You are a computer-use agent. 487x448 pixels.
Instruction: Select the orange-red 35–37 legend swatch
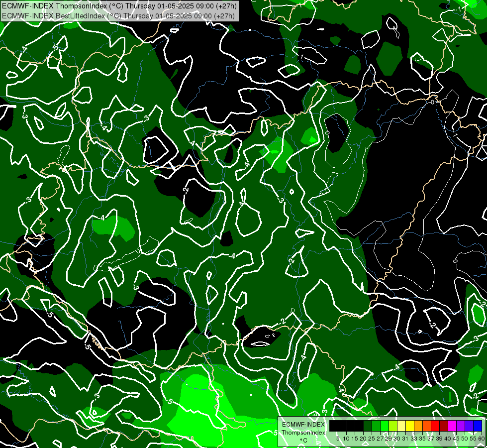coord(427,426)
